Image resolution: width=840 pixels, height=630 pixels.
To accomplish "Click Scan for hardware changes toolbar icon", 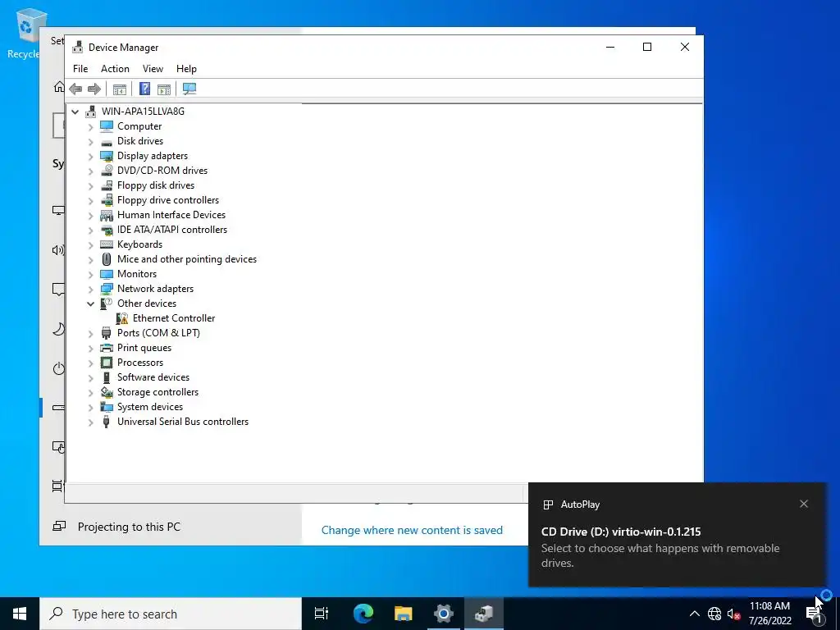I will 189,89.
